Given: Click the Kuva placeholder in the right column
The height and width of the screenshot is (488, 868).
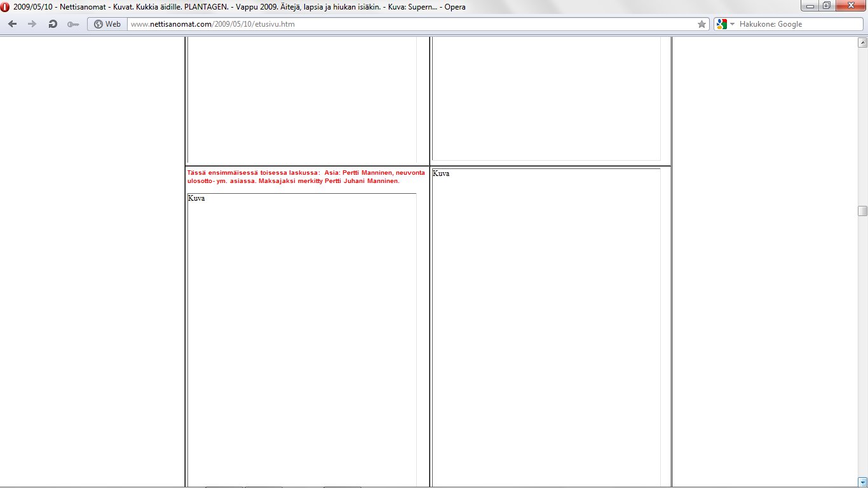Looking at the screenshot, I should click(x=546, y=324).
